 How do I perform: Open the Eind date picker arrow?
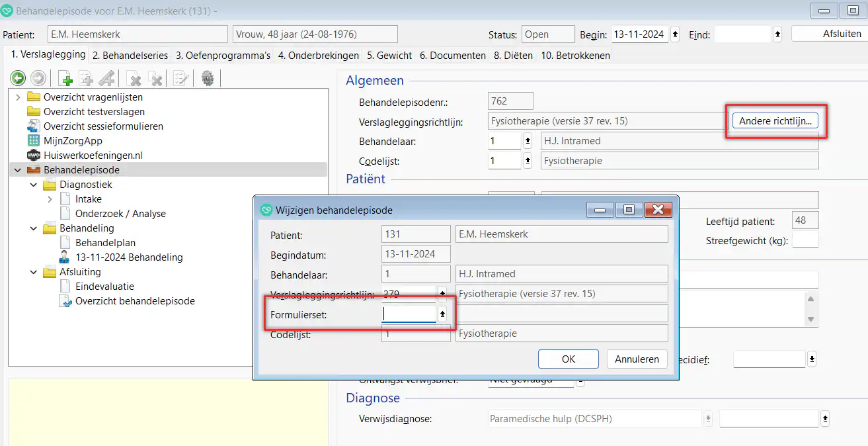pyautogui.click(x=778, y=34)
